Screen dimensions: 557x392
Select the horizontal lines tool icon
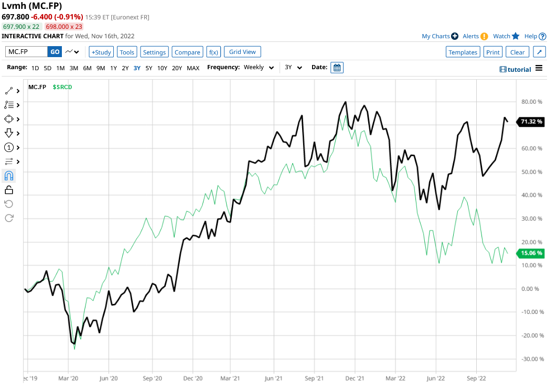pos(9,161)
